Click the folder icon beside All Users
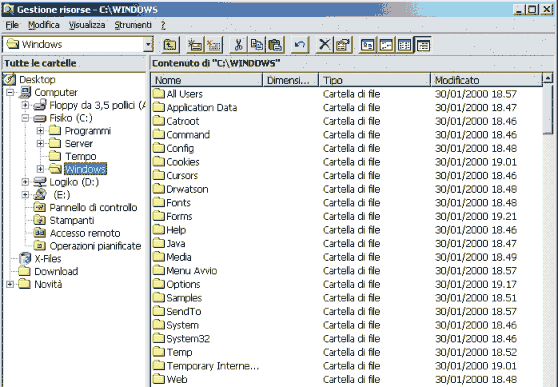This screenshot has width=558, height=387. [x=159, y=94]
